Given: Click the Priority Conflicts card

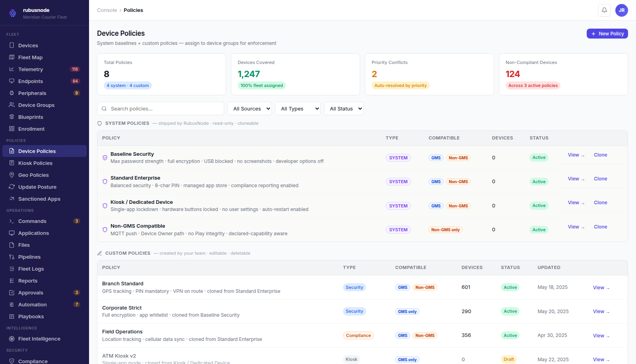Looking at the screenshot, I should pyautogui.click(x=429, y=74).
